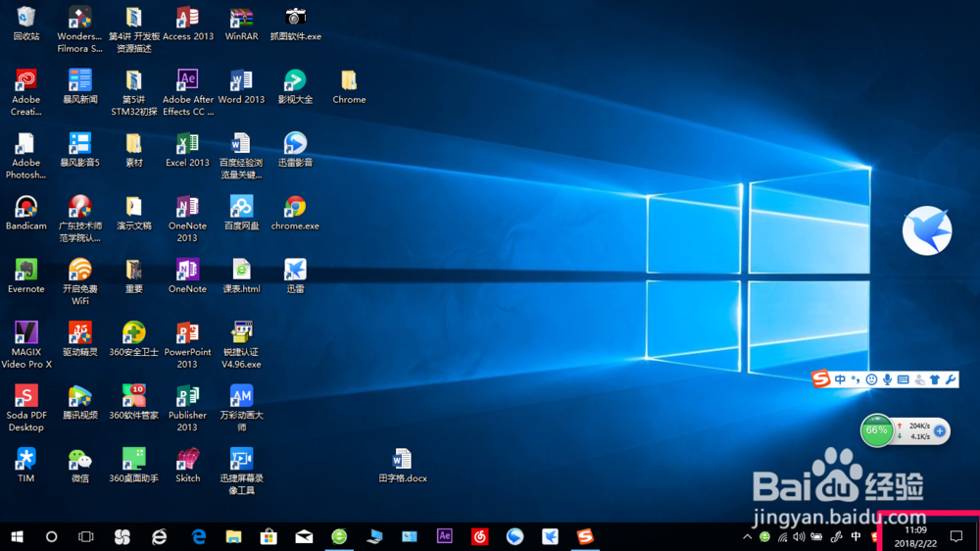Select the 360安全卫士 desktop shortcut
The image size is (980, 551).
(x=133, y=339)
